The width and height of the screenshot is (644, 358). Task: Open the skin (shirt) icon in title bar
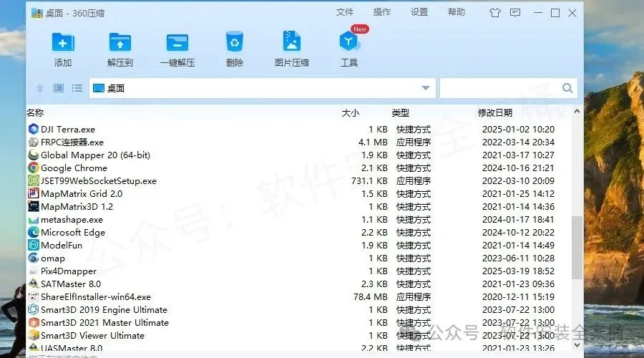[495, 13]
